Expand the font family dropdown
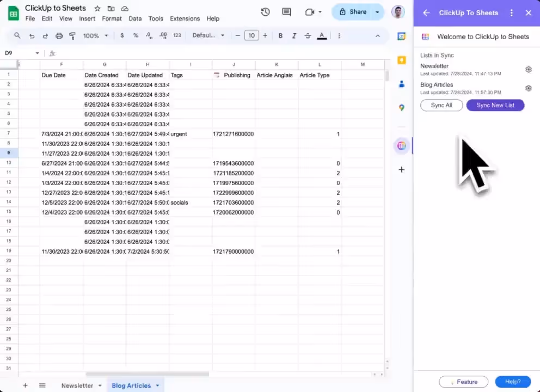The width and height of the screenshot is (540, 392). 208,35
